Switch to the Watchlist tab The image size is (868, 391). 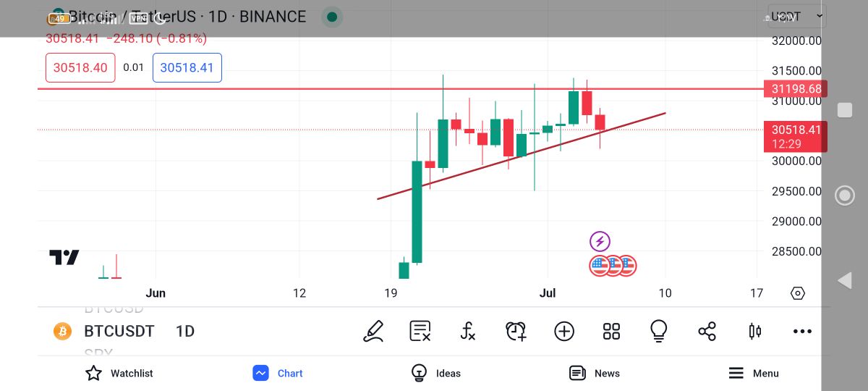(x=119, y=373)
